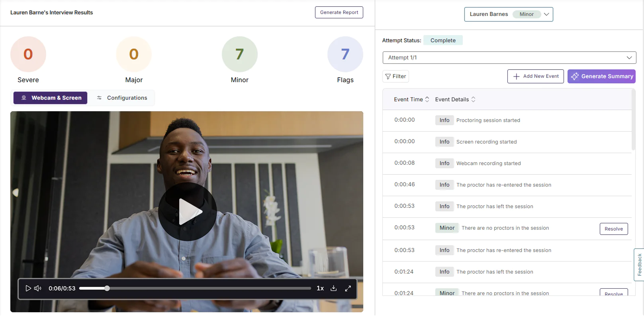This screenshot has height=321, width=644.
Task: Sort events by Event Time arrows
Action: [x=427, y=99]
